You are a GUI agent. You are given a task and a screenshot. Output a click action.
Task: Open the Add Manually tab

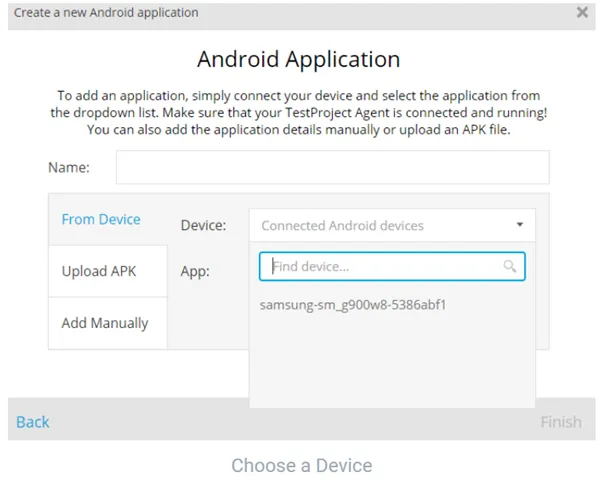click(105, 323)
